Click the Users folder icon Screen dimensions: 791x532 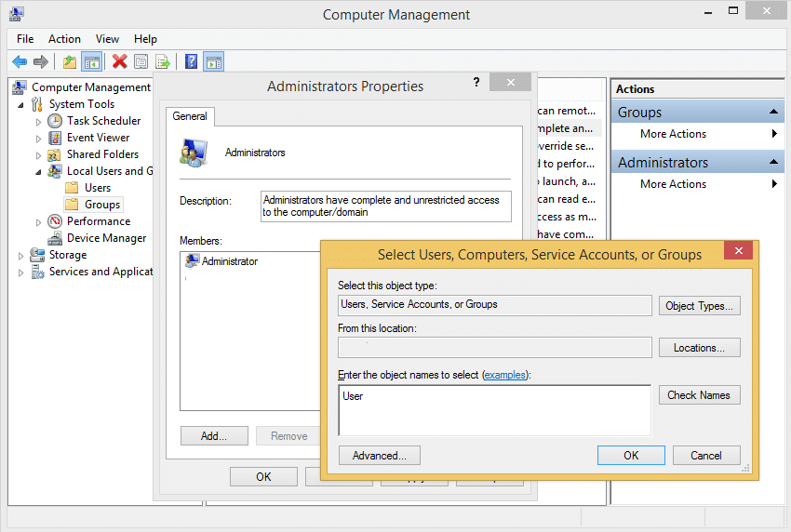pos(73,188)
